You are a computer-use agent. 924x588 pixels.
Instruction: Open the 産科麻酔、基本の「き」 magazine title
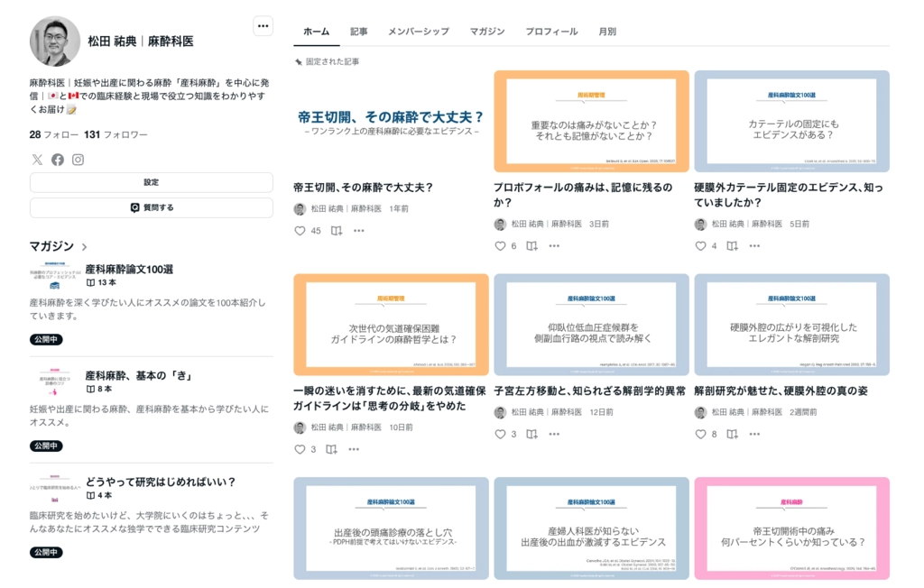coord(138,375)
